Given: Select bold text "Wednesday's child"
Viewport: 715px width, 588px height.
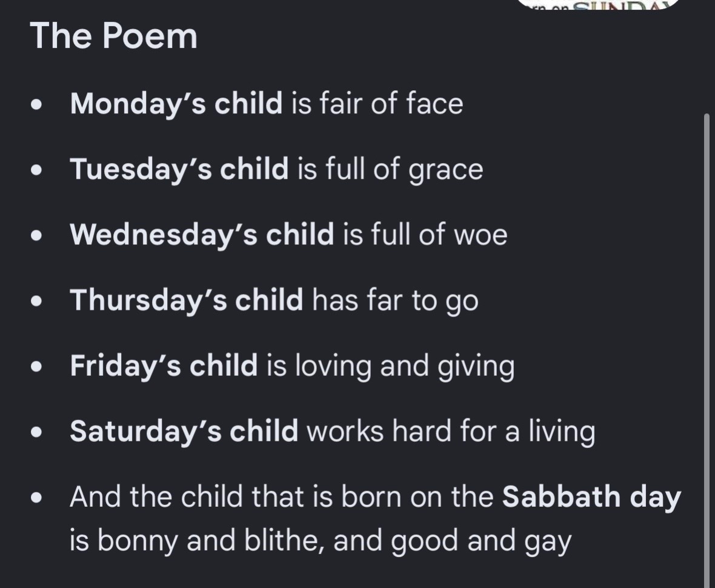Looking at the screenshot, I should [x=202, y=235].
